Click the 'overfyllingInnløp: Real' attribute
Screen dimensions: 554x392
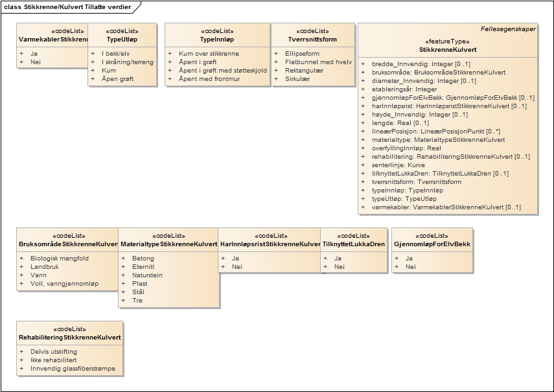tap(406, 148)
